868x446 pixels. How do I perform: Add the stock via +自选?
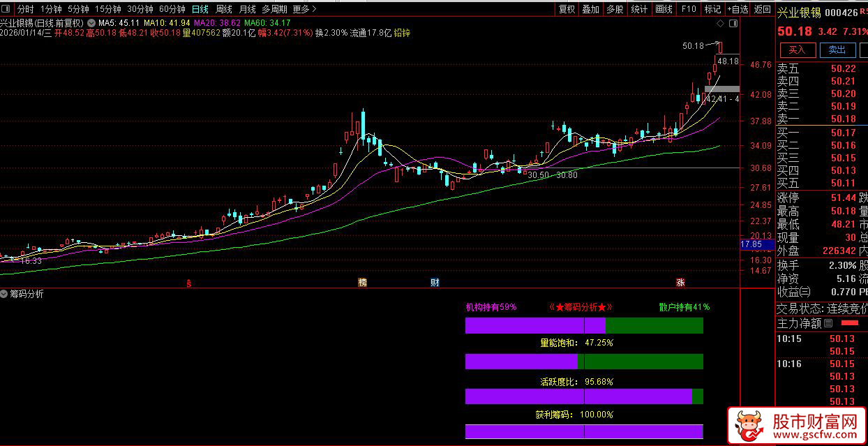click(738, 9)
